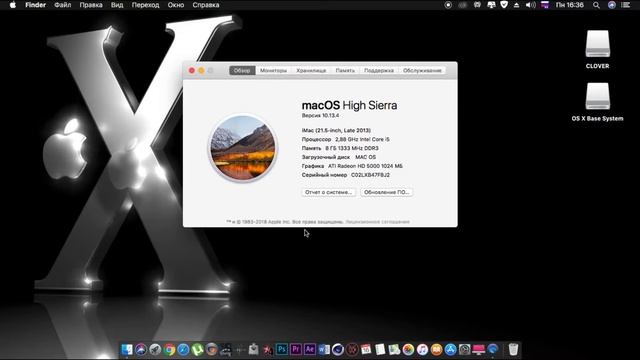The width and height of the screenshot is (640, 360).
Task: Launch Adobe Premiere Pro from dock
Action: (296, 349)
